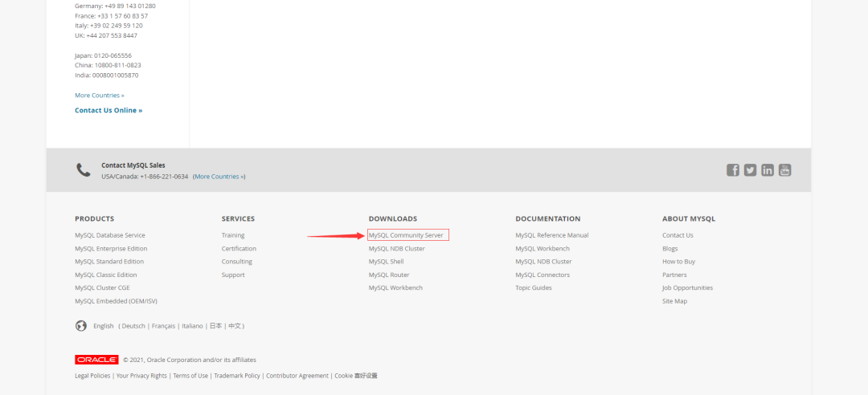This screenshot has height=395, width=868.
Task: Switch language to 中文
Action: tap(235, 326)
